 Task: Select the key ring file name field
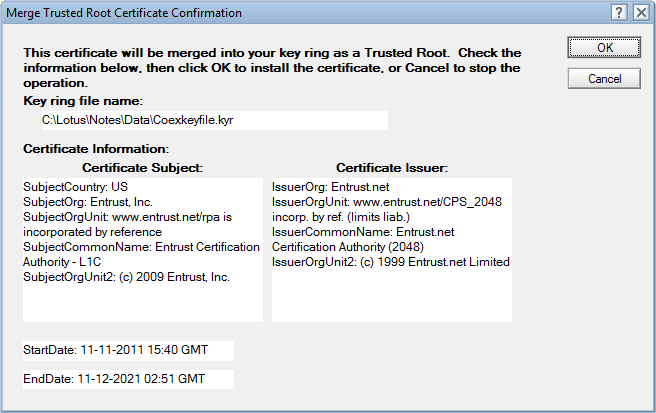pos(215,121)
